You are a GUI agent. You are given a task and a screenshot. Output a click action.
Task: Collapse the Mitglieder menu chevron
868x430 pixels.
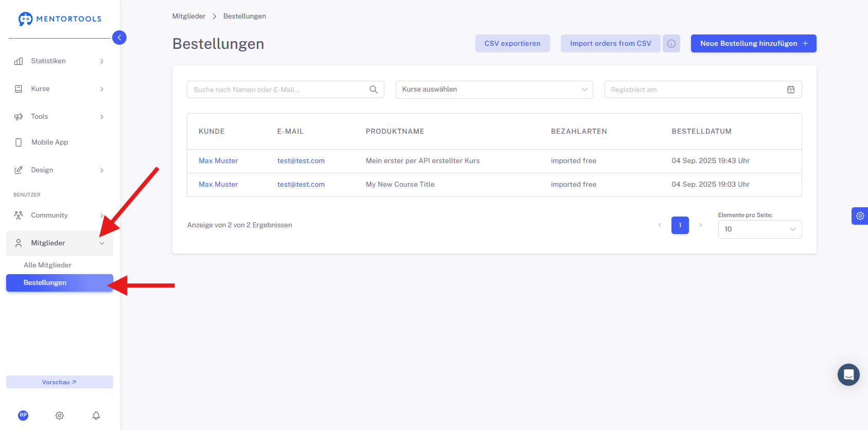pyautogui.click(x=102, y=243)
